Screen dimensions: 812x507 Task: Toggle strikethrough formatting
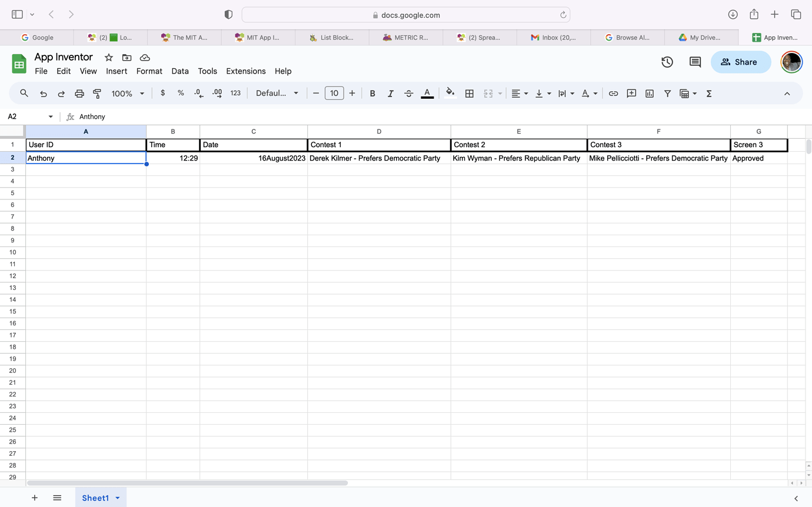(x=408, y=93)
